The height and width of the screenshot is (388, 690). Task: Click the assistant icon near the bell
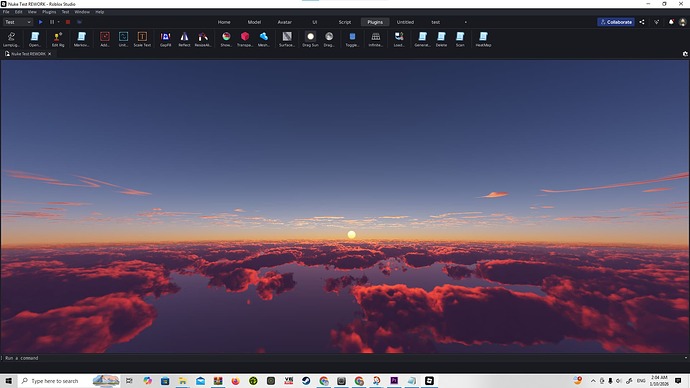(657, 22)
